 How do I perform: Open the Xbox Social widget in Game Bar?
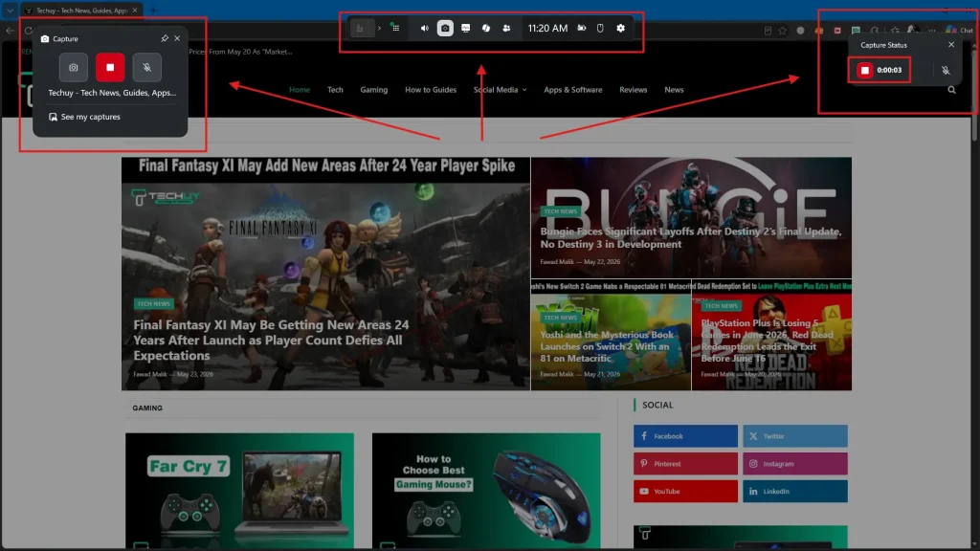pyautogui.click(x=506, y=28)
